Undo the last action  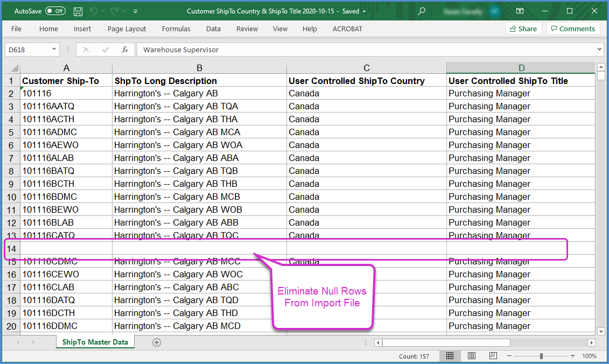94,11
